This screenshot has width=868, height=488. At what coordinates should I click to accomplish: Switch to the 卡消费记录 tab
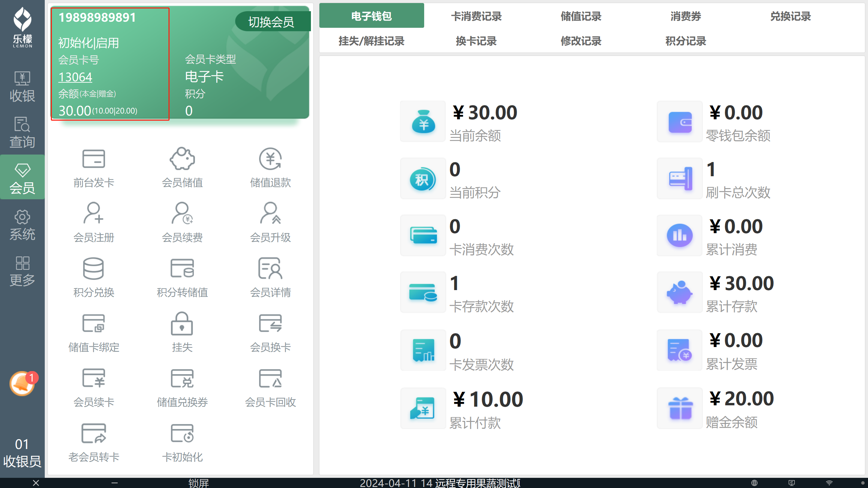click(476, 16)
